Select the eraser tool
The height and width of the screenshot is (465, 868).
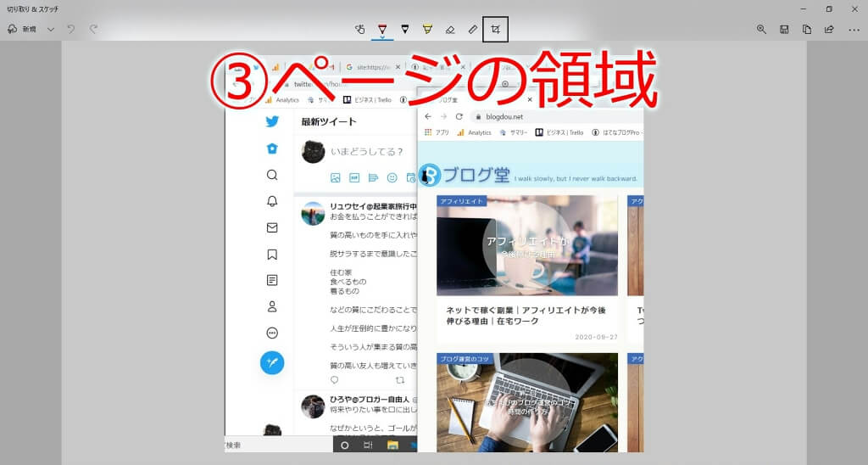pos(450,30)
